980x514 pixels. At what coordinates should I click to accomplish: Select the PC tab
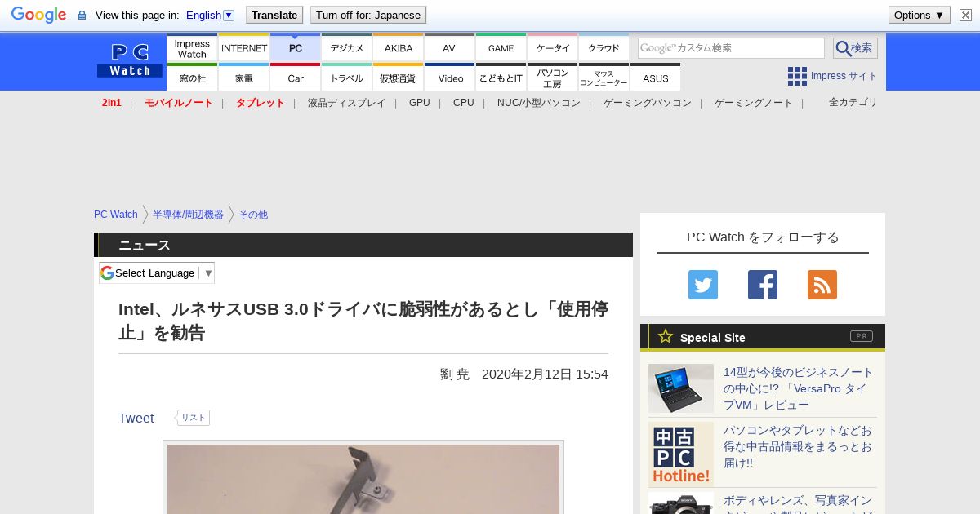pyautogui.click(x=295, y=48)
